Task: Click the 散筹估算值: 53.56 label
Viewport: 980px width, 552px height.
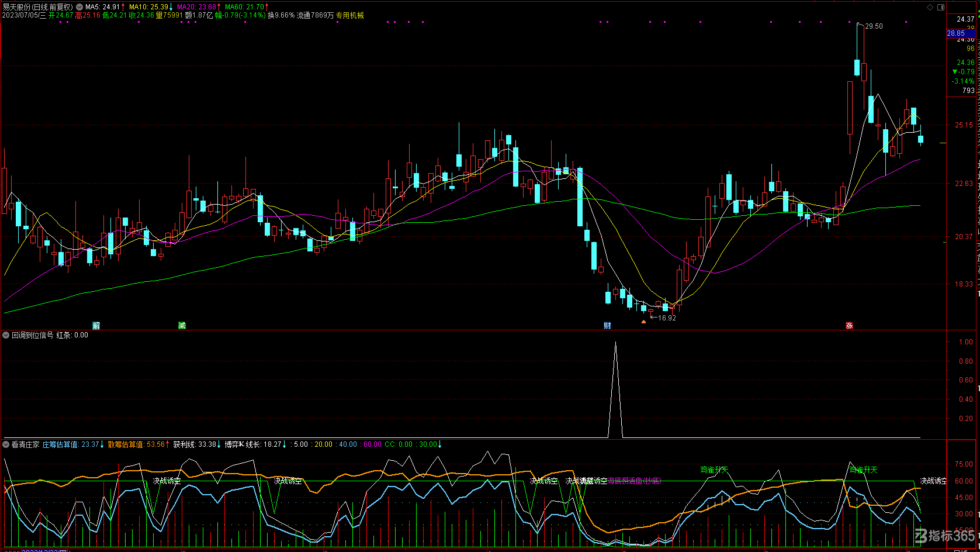Action: tap(137, 444)
